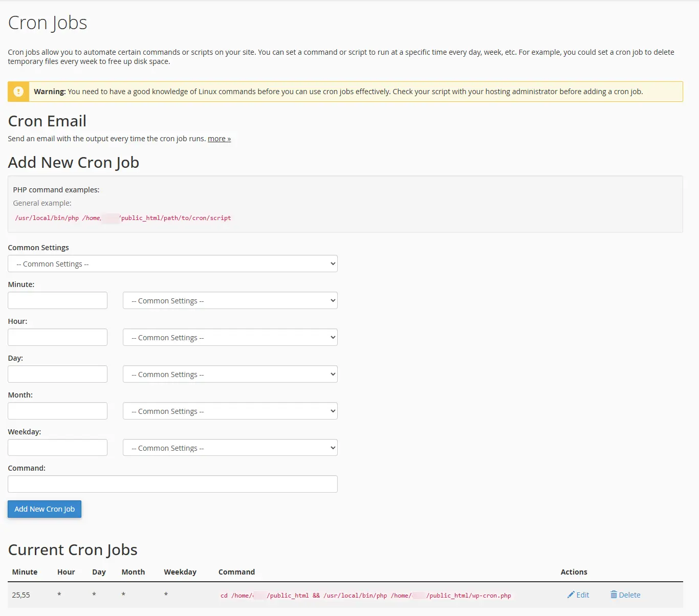Click the Hour text field
This screenshot has height=616, width=699.
pos(57,338)
